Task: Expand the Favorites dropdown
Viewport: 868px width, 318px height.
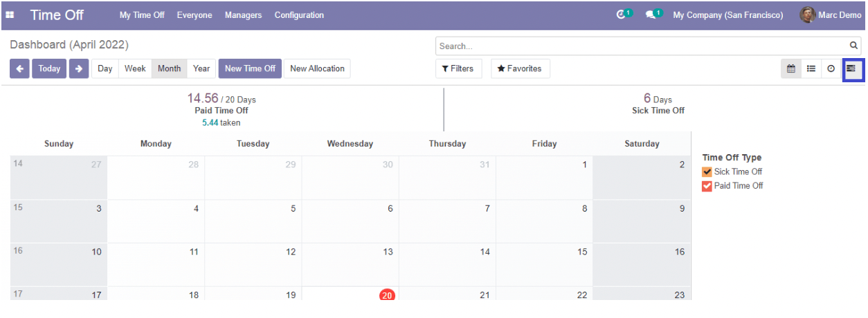Action: coord(520,68)
